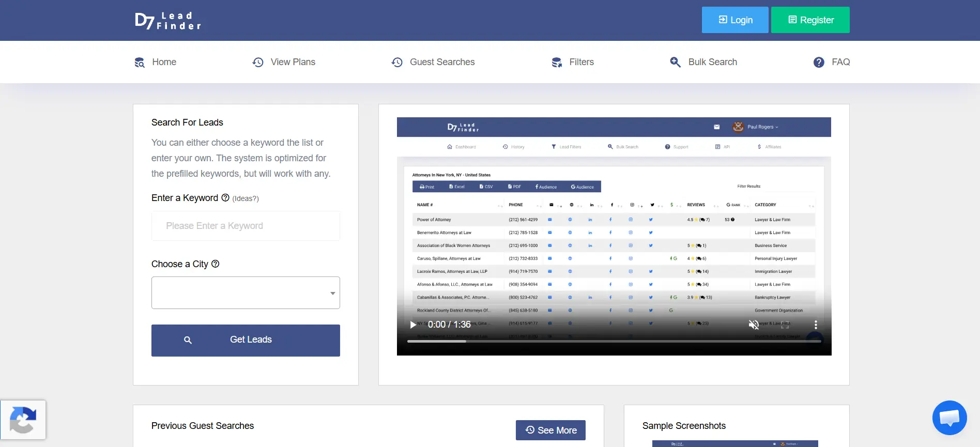Open the video's three-dot options menu
This screenshot has height=447, width=980.
[816, 325]
